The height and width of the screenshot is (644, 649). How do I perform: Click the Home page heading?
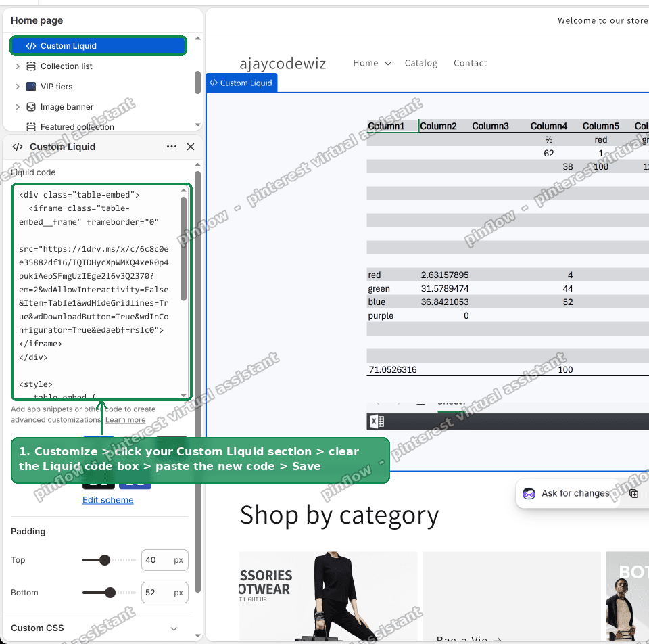37,20
